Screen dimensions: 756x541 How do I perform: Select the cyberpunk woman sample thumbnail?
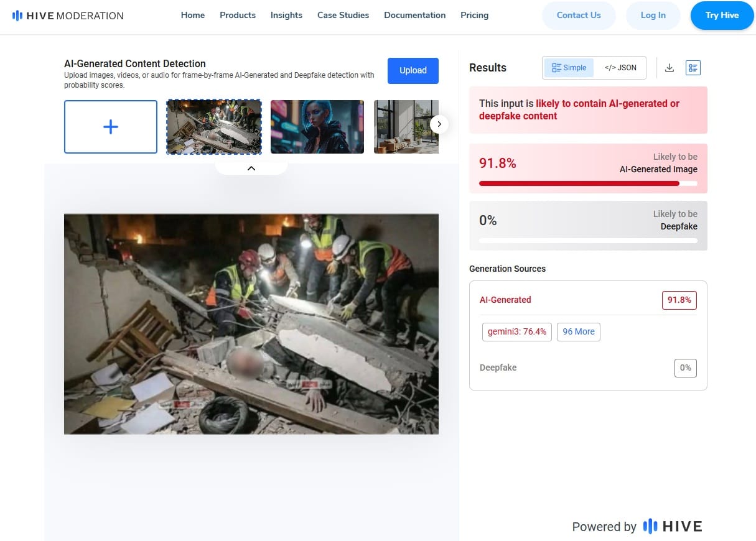pos(317,127)
